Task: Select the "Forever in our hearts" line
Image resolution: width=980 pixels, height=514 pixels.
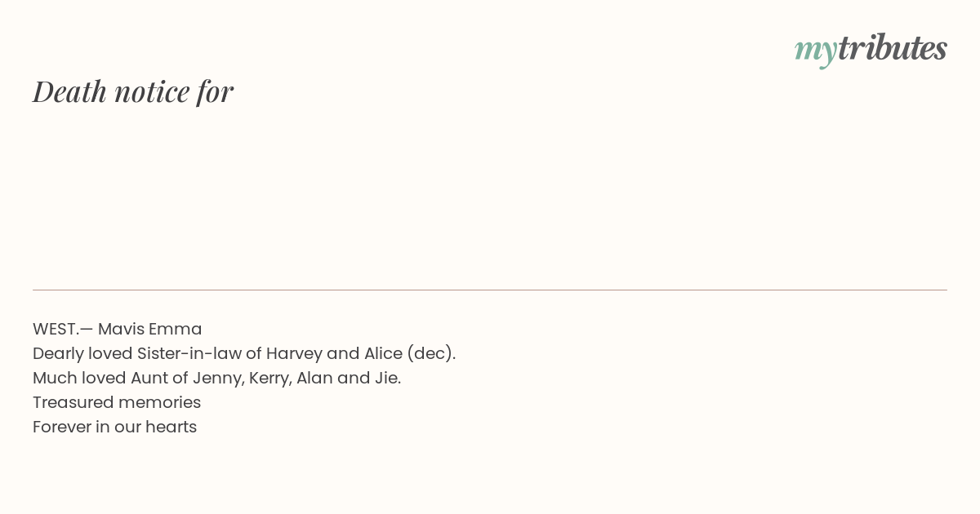Action: pyautogui.click(x=115, y=427)
